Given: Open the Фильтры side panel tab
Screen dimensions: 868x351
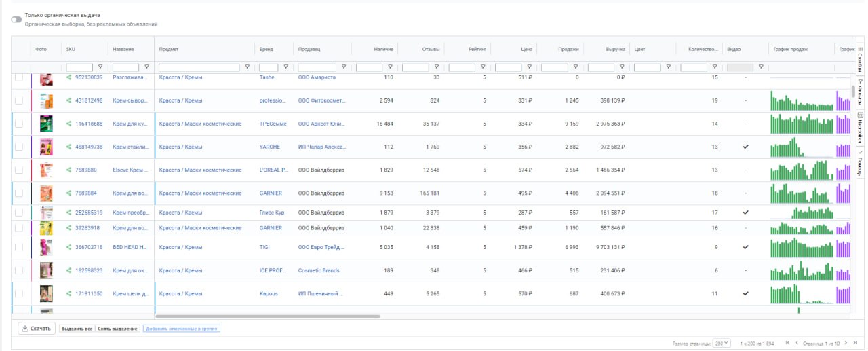Looking at the screenshot, I should tap(861, 92).
